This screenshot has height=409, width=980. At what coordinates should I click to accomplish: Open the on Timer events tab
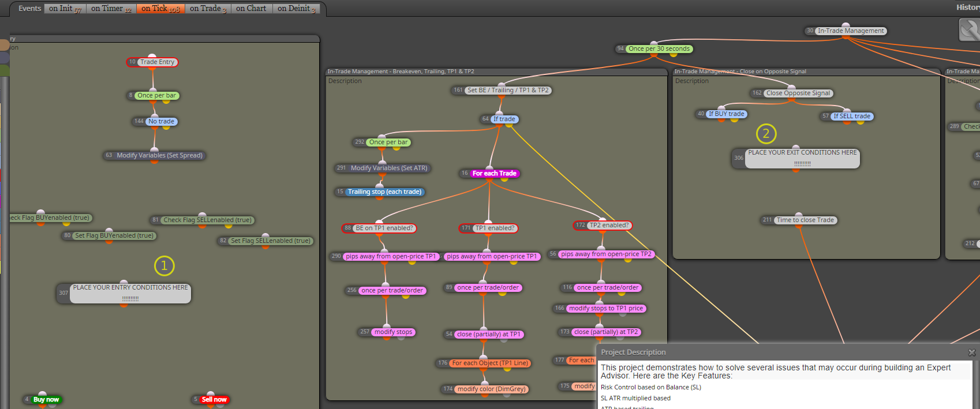111,8
